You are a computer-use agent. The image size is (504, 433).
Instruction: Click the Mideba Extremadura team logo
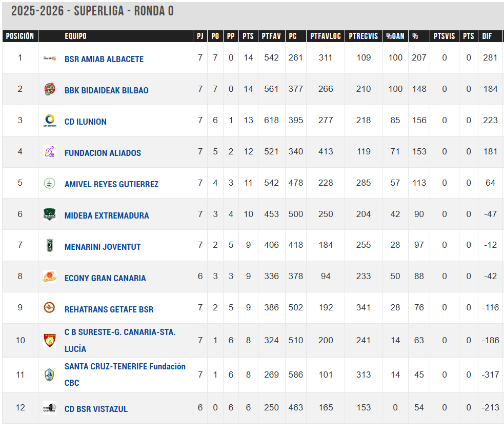coord(50,215)
